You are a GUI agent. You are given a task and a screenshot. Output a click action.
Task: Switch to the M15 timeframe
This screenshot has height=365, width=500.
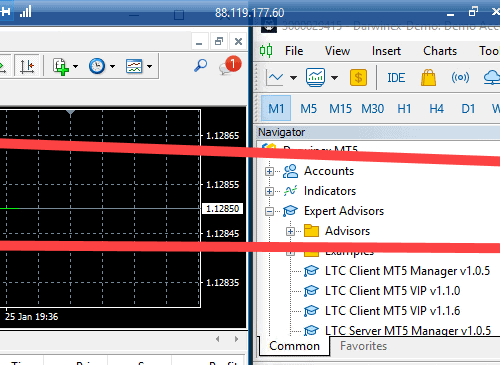tap(340, 109)
